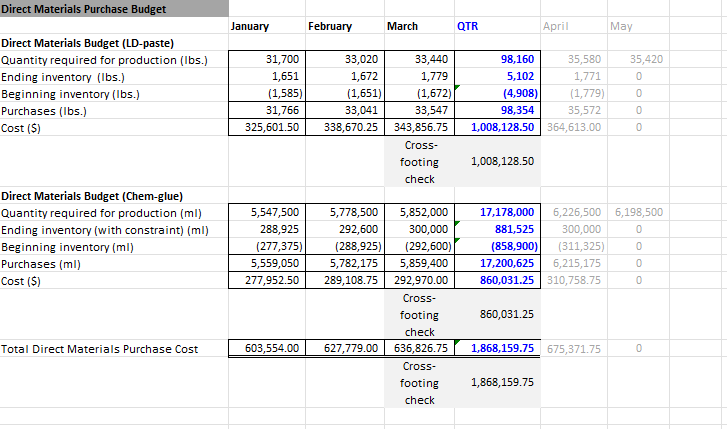
Task: Click January purchases cell 5,559,050
Action: (x=267, y=263)
